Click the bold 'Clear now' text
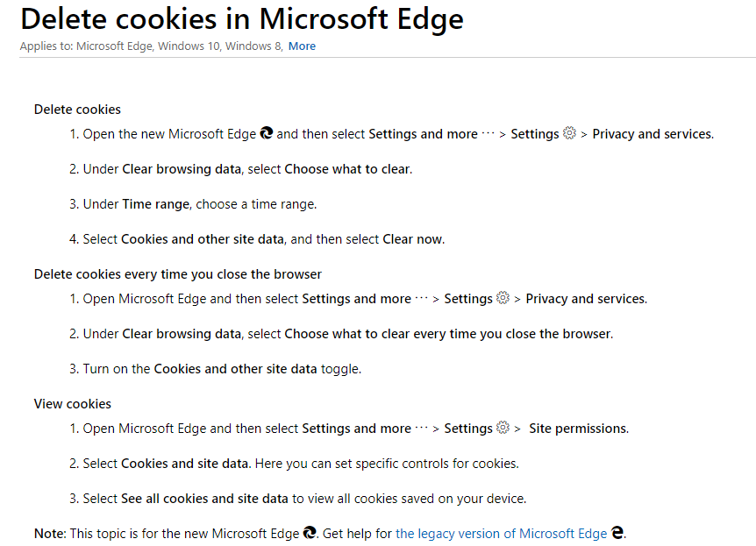Screen dimensions: 756x546 pyautogui.click(x=412, y=239)
